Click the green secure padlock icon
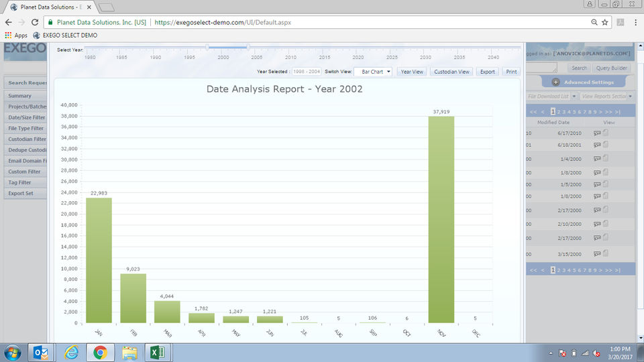644x362 pixels. point(50,22)
